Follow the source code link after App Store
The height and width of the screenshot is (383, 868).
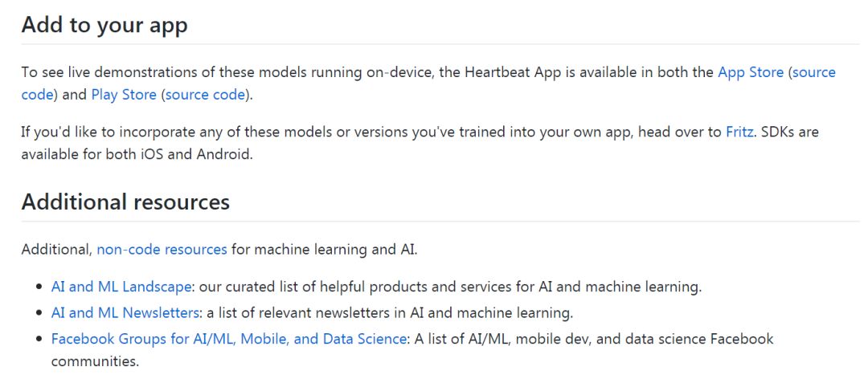813,73
